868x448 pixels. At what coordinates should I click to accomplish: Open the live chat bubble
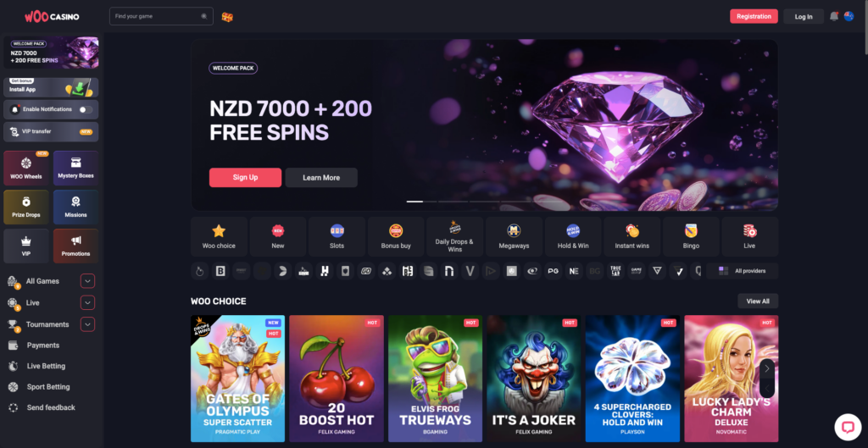(848, 427)
